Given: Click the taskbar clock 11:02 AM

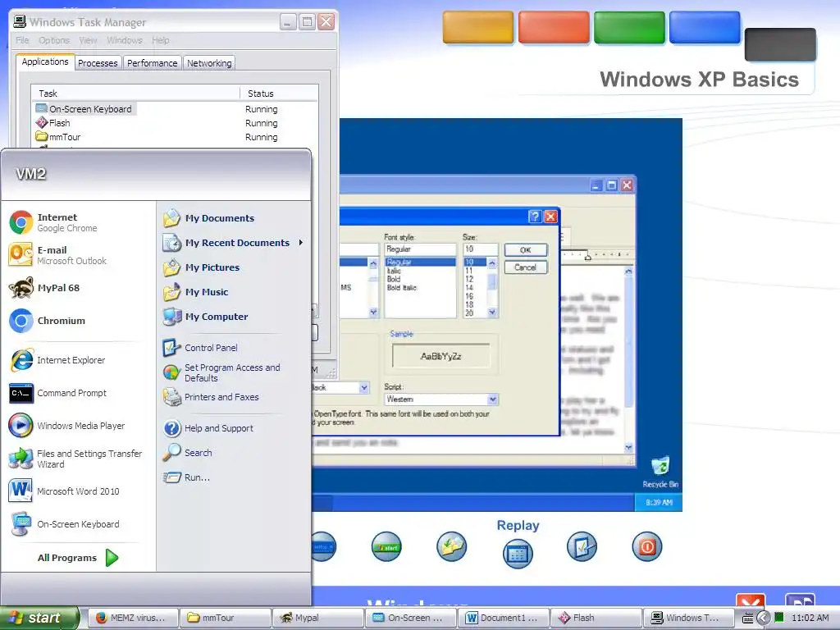Looking at the screenshot, I should [x=810, y=618].
